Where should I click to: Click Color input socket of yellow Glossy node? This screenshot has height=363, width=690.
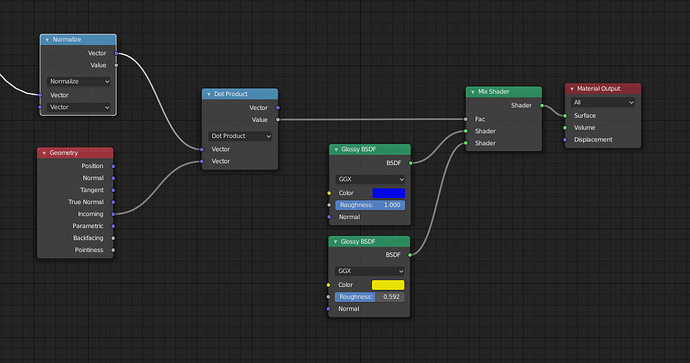tap(328, 285)
